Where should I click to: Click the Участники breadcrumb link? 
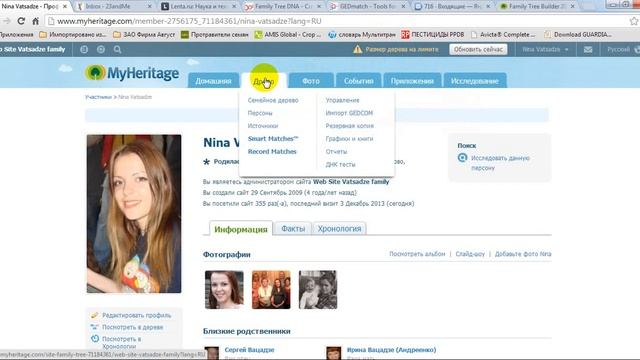[98, 97]
